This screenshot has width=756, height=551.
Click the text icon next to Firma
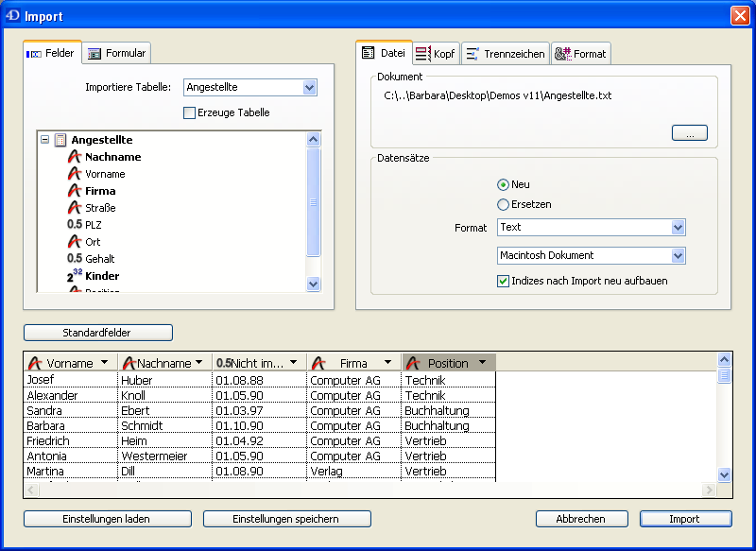(75, 191)
